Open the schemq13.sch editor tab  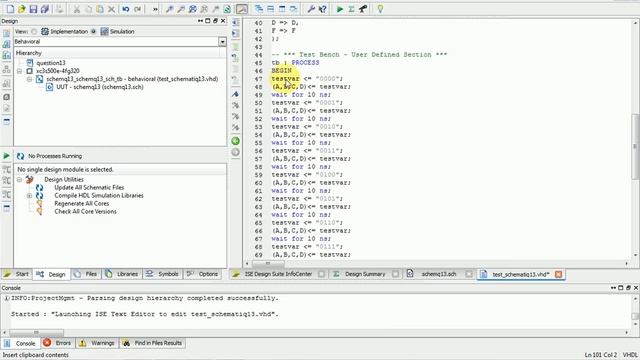coord(438,274)
